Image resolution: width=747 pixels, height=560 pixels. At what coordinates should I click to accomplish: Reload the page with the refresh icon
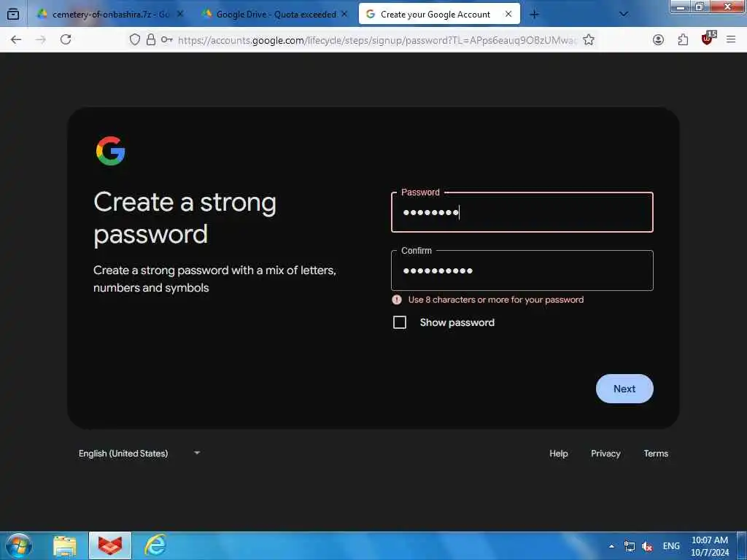[66, 39]
